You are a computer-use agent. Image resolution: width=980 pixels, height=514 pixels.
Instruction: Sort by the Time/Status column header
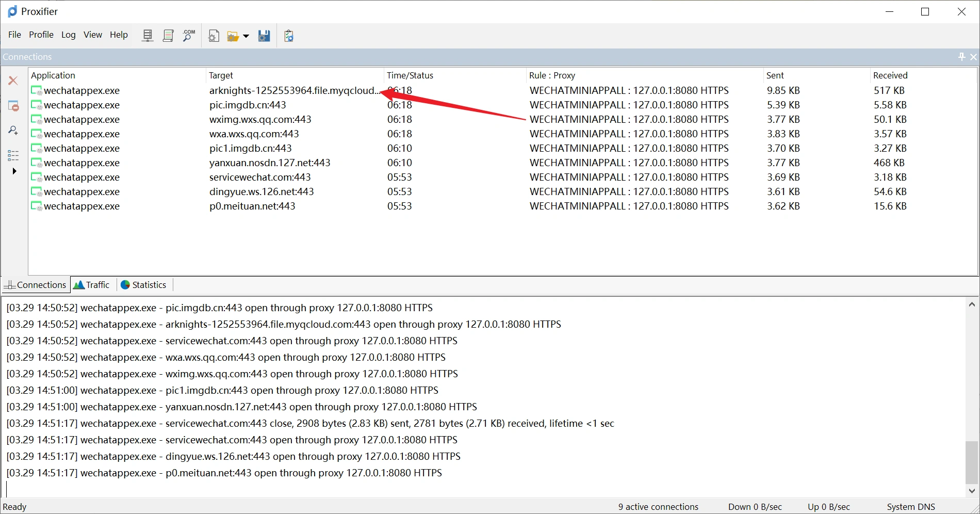click(x=410, y=75)
